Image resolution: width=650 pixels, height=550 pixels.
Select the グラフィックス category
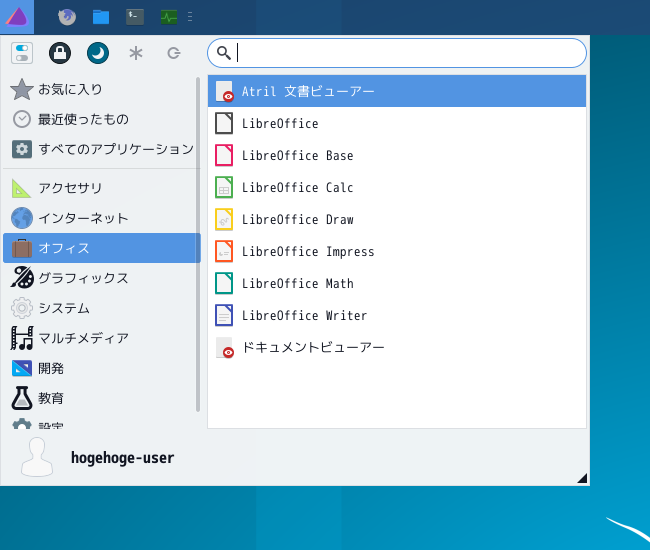[102, 278]
